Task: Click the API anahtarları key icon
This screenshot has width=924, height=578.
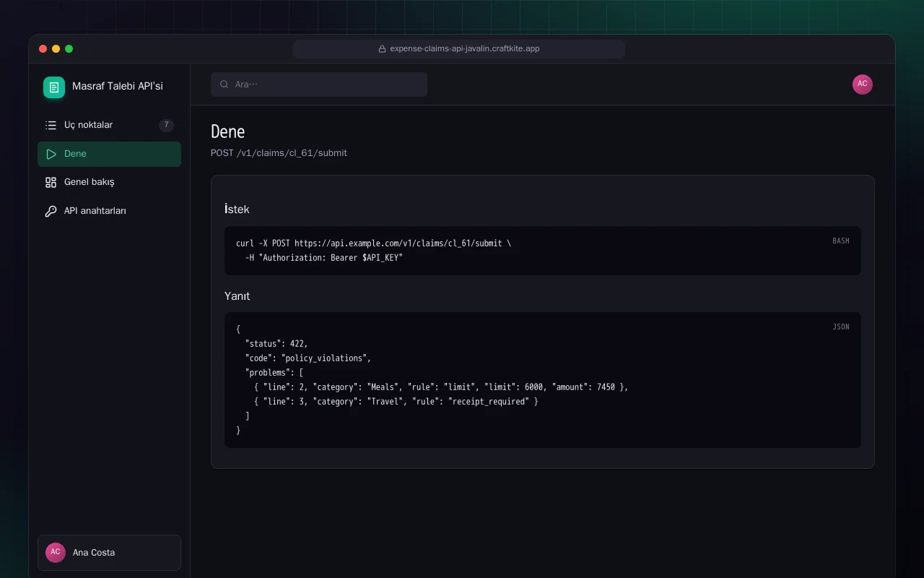Action: (51, 211)
